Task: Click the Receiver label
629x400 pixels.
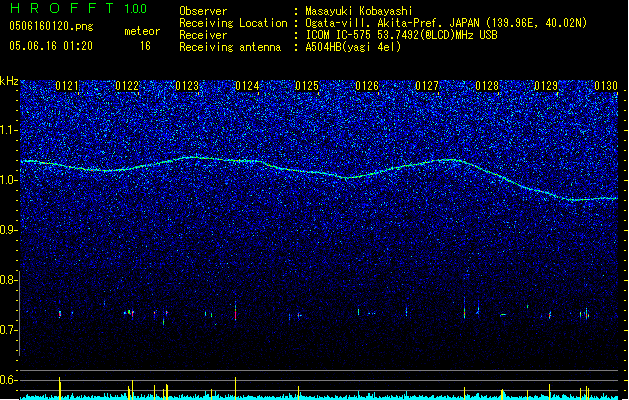Action: pyautogui.click(x=203, y=35)
